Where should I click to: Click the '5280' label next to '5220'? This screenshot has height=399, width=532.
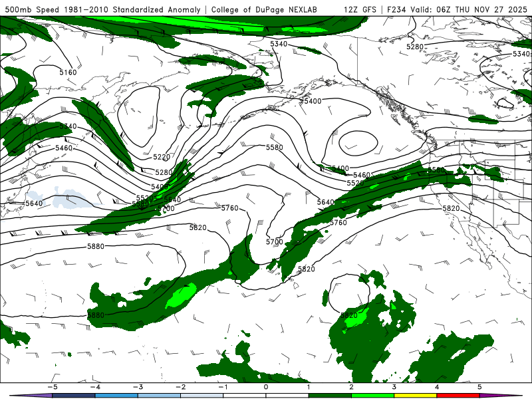(x=164, y=172)
